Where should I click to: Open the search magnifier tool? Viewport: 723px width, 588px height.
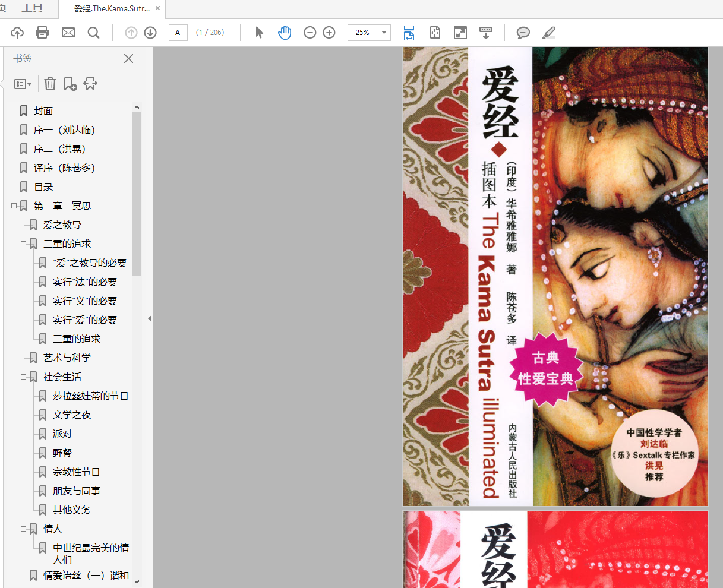[93, 33]
